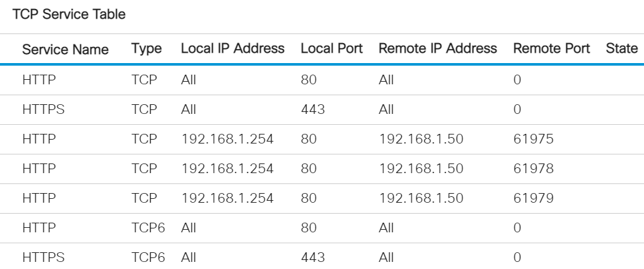Select the Remote IP Address column header
Viewport: 644px width, 269px height.
point(437,49)
